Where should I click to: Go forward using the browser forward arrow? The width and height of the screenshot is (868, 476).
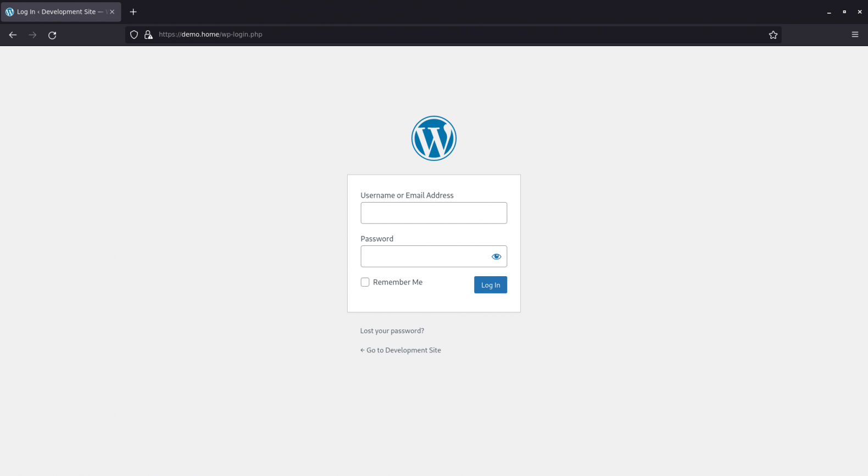pos(32,35)
